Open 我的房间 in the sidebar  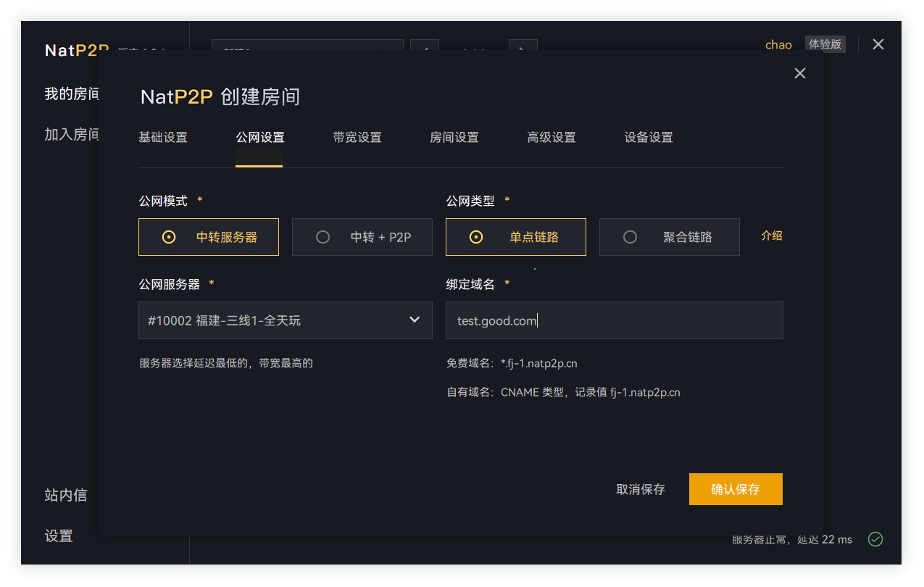tap(72, 93)
